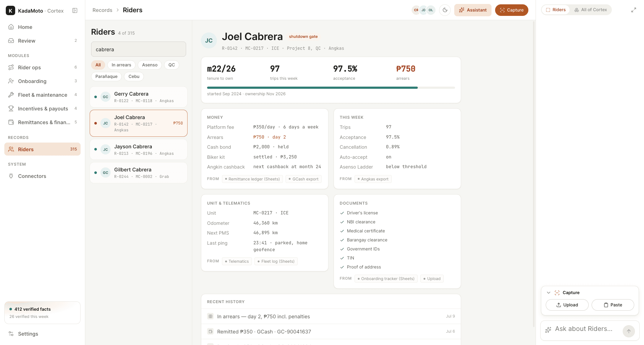Click the Connectors plug icon
The width and height of the screenshot is (644, 345).
[x=11, y=176]
